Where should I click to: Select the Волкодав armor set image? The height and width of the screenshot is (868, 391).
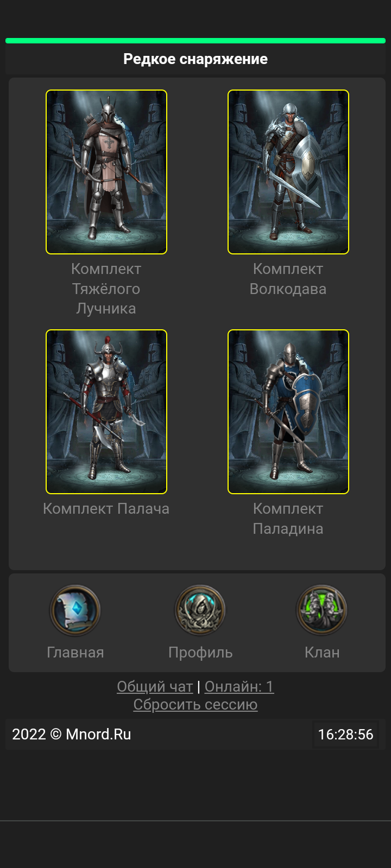[288, 172]
